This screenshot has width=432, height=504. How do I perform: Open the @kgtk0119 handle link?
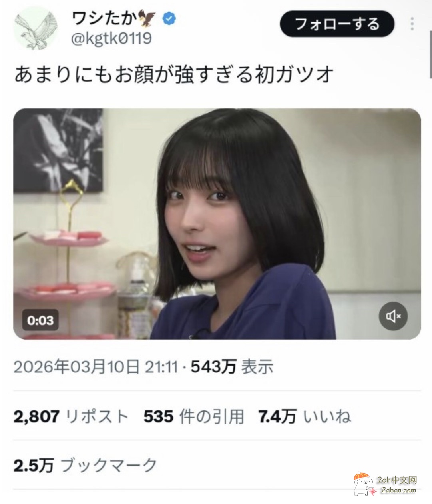coord(111,38)
